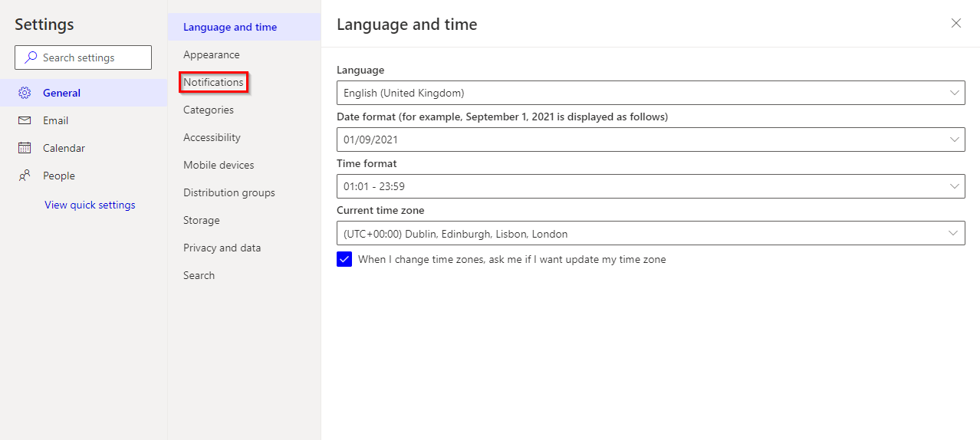Untick the time zone update checkbox
Image resolution: width=980 pixels, height=440 pixels.
coord(344,259)
